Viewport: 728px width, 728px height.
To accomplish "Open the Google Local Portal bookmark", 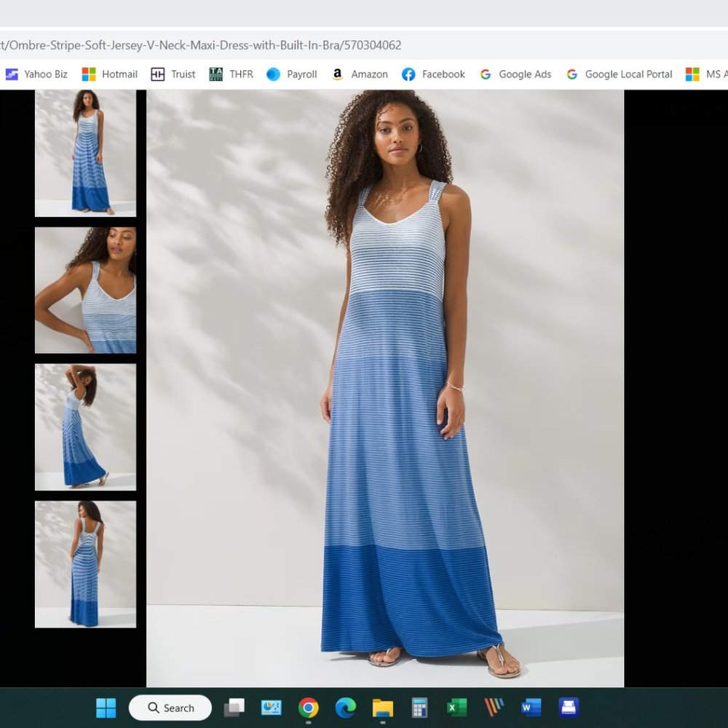I will click(619, 74).
